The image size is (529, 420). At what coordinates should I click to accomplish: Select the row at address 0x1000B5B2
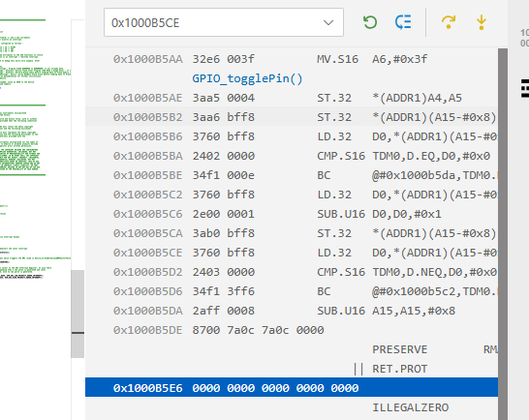292,117
